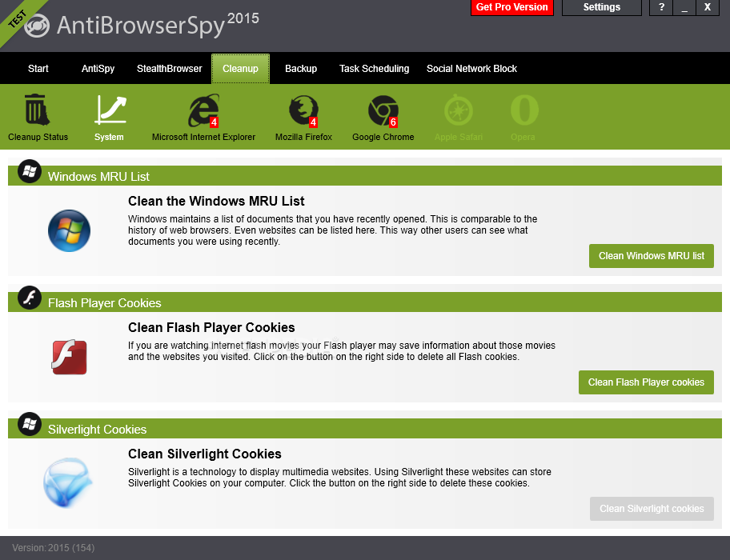Click the 'Clean Silverlight Cookies' heading
This screenshot has height=560, width=730.
point(205,454)
